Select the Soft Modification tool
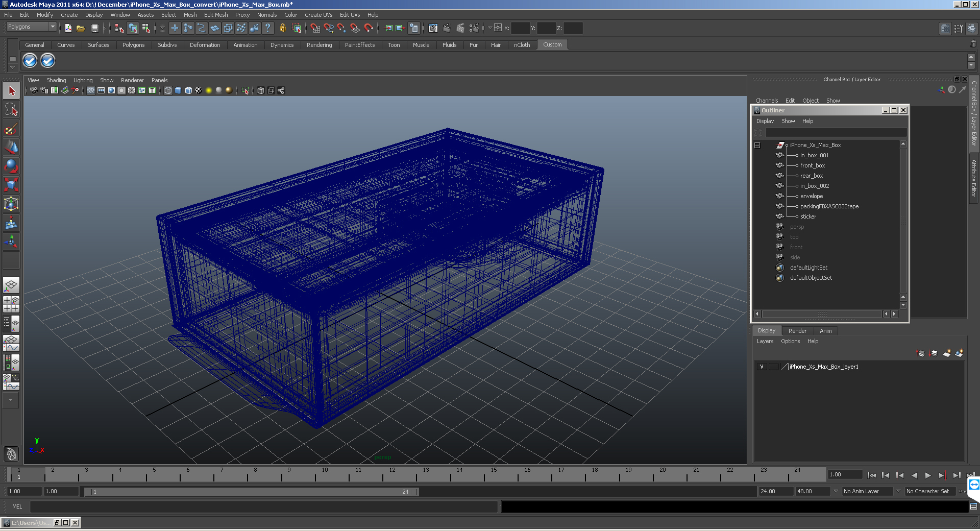The height and width of the screenshot is (531, 980). click(x=11, y=223)
